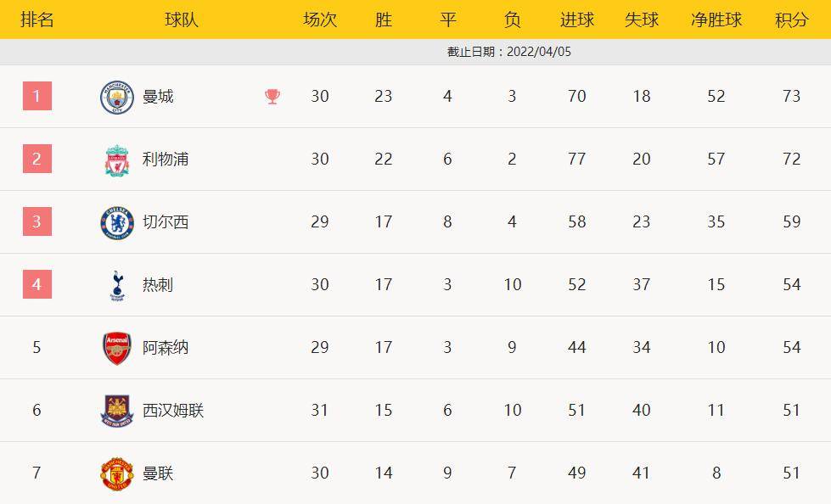831x504 pixels.
Task: Click the West Ham United crest
Action: click(x=117, y=411)
